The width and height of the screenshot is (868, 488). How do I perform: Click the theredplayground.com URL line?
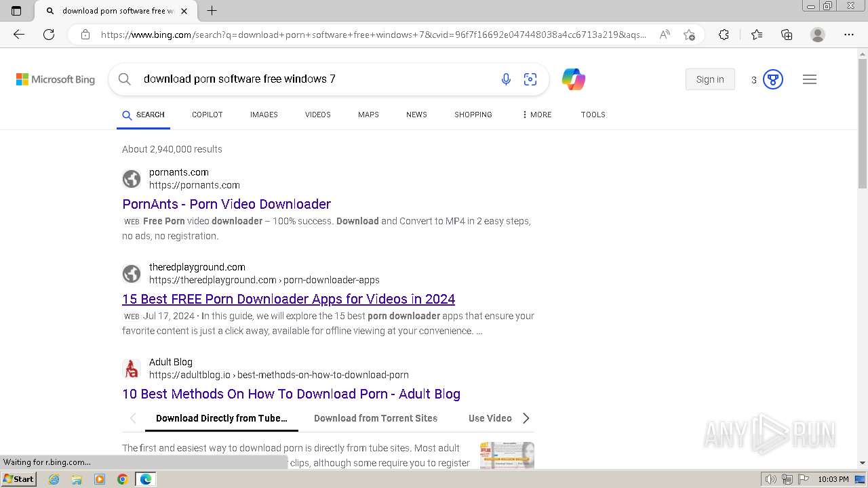coord(264,280)
